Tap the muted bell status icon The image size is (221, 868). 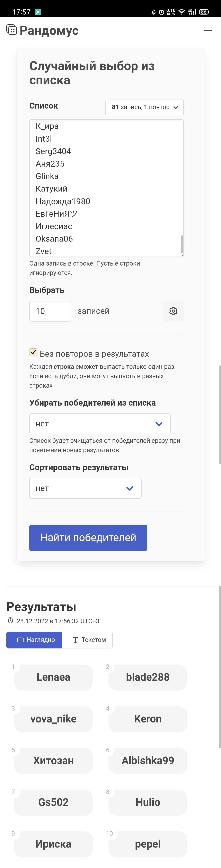[153, 12]
